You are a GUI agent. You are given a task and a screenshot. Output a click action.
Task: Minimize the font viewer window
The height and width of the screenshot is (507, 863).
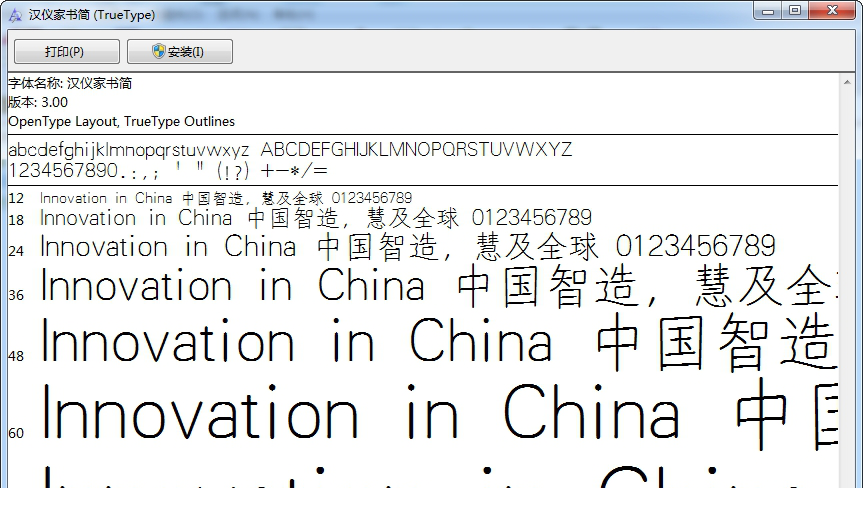coord(768,10)
